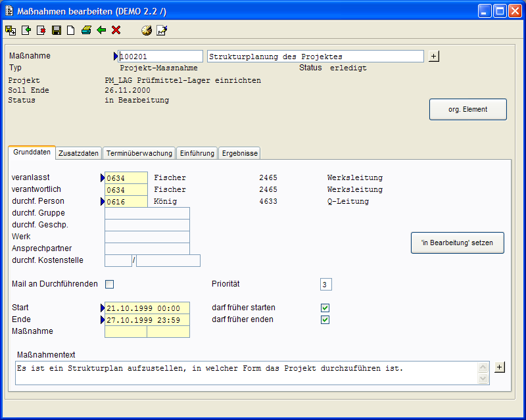This screenshot has width=526, height=420.
Task: Click 'in Bearbeitung' setzen button
Action: point(458,243)
